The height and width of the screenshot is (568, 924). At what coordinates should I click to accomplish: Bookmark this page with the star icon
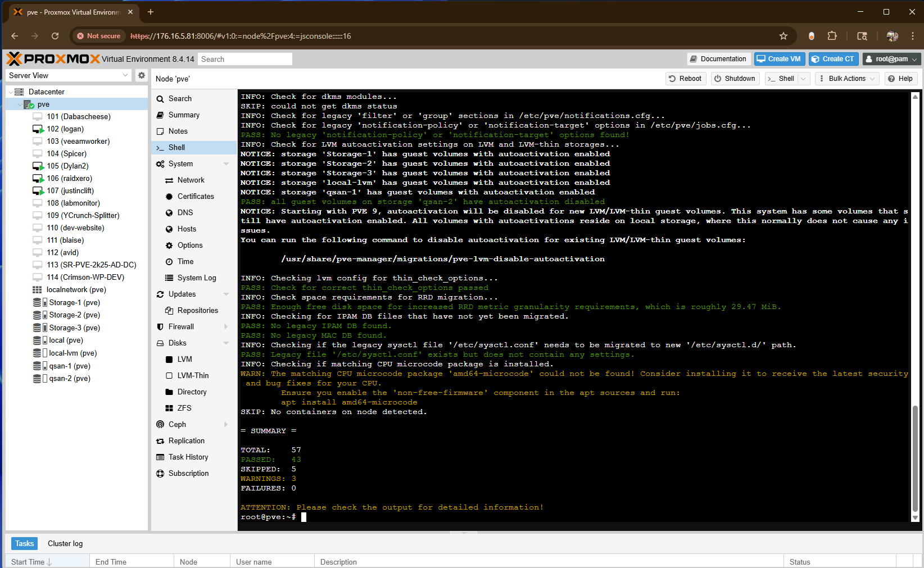click(x=783, y=36)
